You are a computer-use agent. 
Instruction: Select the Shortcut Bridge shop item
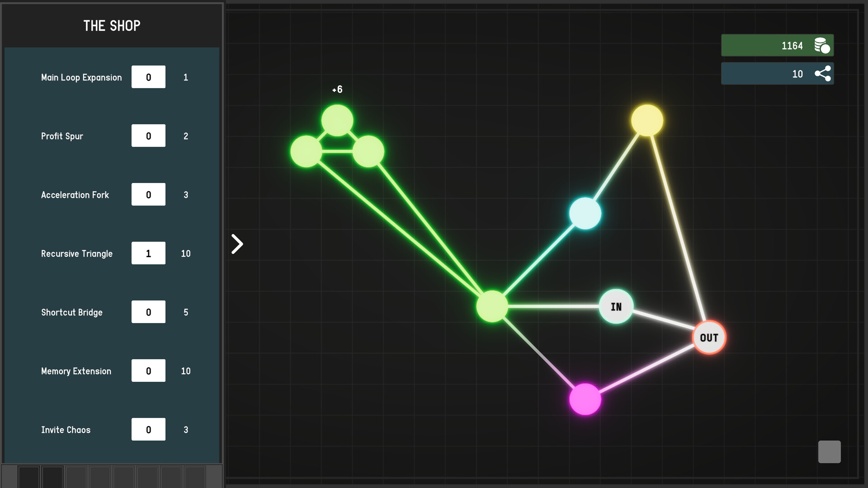pyautogui.click(x=148, y=312)
